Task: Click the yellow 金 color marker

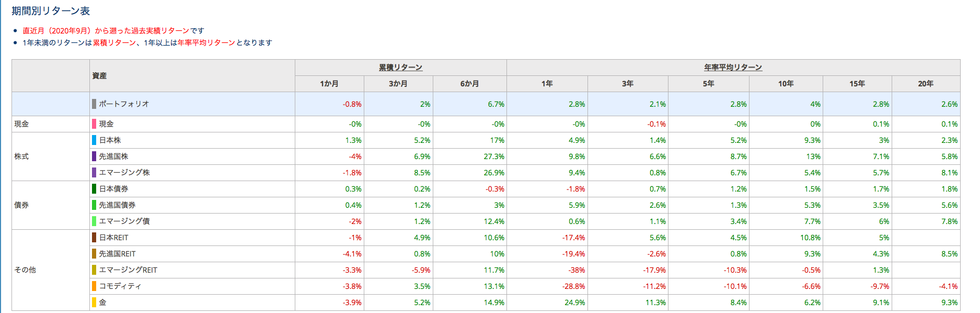Action: [94, 303]
